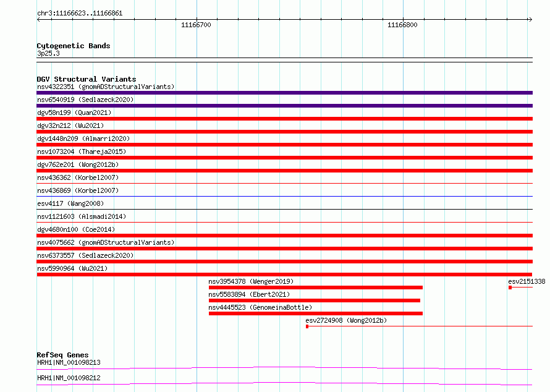Screen dimensions: 550x392
Task: Click nsv1121603 (Alsmadi2014) label
Action: click(x=82, y=216)
